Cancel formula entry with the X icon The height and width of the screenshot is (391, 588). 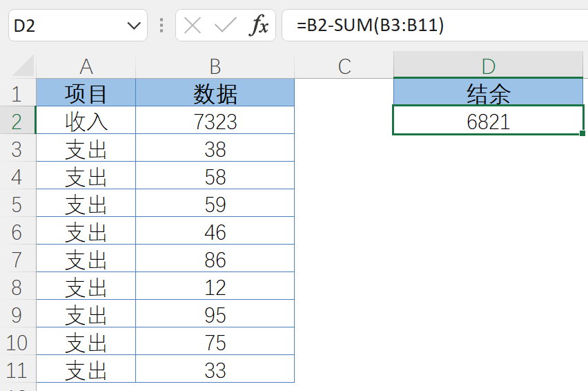193,26
